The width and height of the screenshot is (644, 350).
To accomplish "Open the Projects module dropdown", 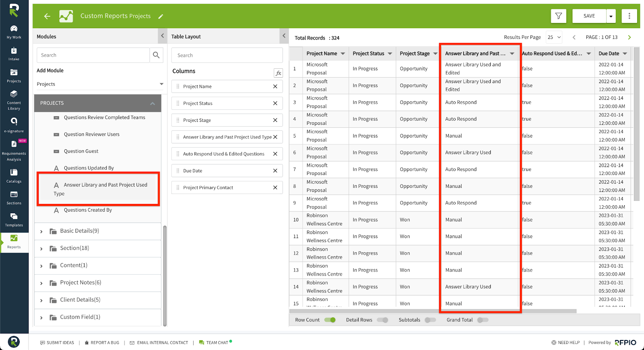I will click(x=100, y=84).
